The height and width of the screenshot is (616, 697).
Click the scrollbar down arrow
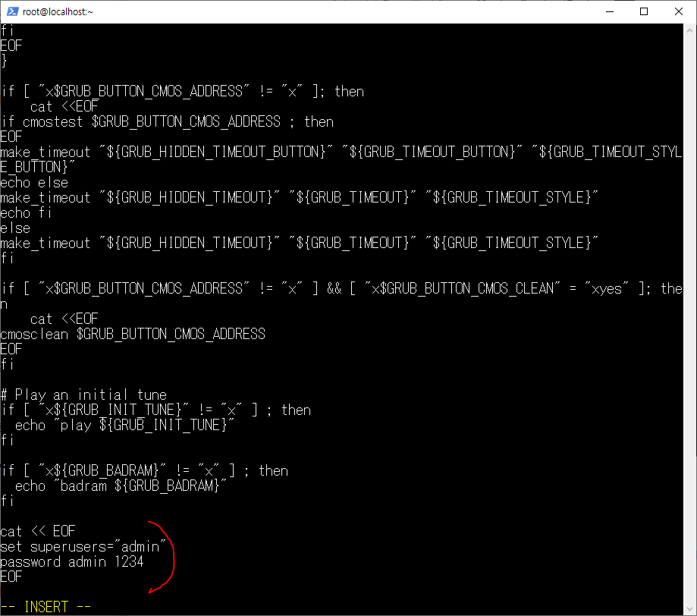pos(689,609)
